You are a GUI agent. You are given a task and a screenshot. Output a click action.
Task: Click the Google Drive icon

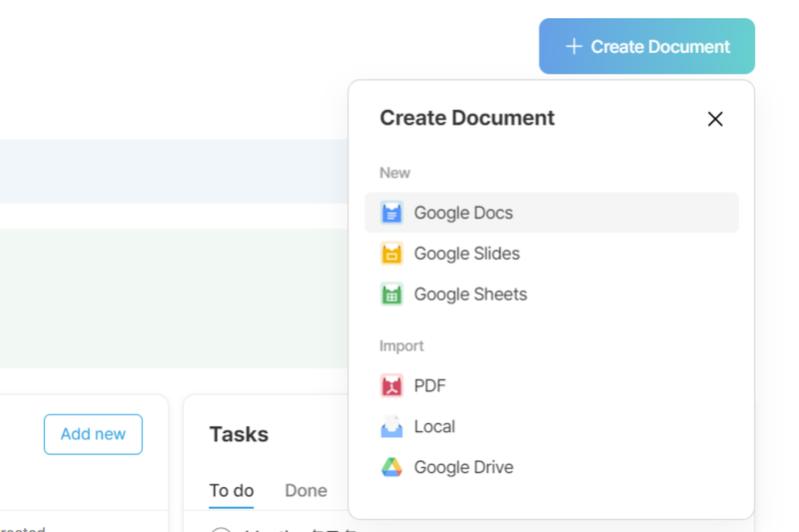tap(392, 467)
